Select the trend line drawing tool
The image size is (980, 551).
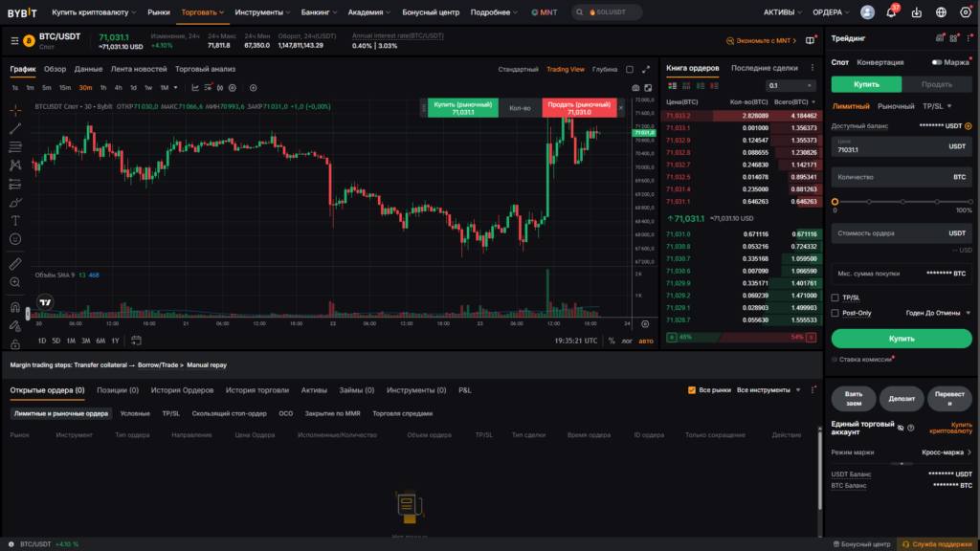pyautogui.click(x=15, y=128)
